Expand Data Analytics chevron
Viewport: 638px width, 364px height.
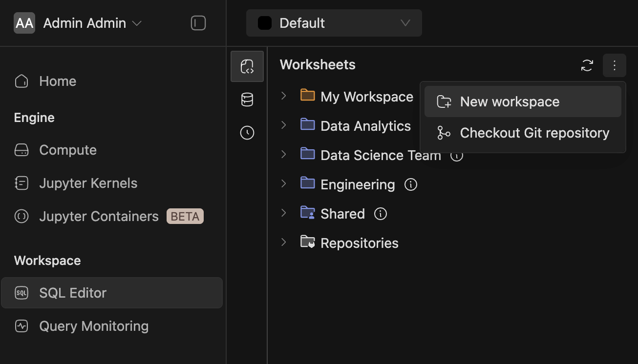[284, 125]
